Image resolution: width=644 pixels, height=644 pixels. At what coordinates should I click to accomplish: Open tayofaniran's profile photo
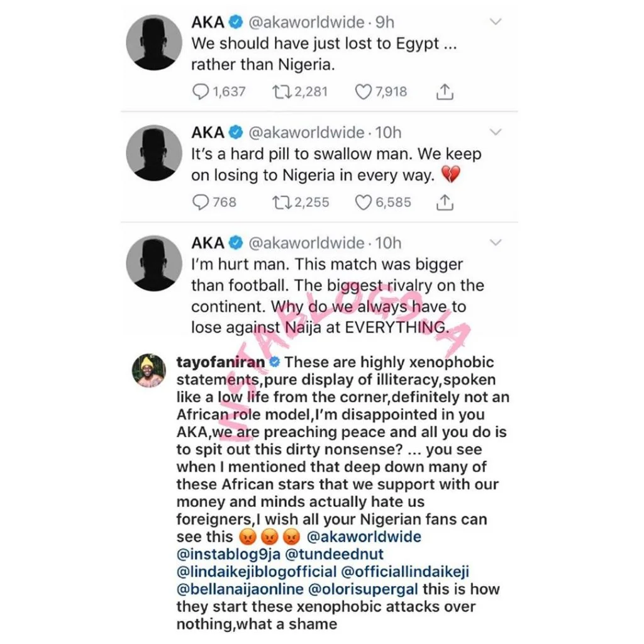coord(148,370)
